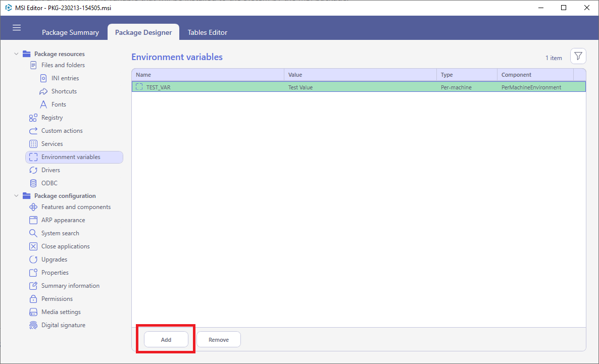This screenshot has height=364, width=599.
Task: Open Summary information tree item
Action: pyautogui.click(x=70, y=286)
